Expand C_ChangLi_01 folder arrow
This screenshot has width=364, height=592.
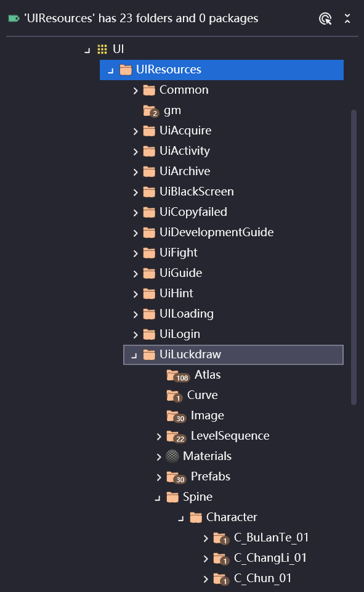tap(206, 559)
